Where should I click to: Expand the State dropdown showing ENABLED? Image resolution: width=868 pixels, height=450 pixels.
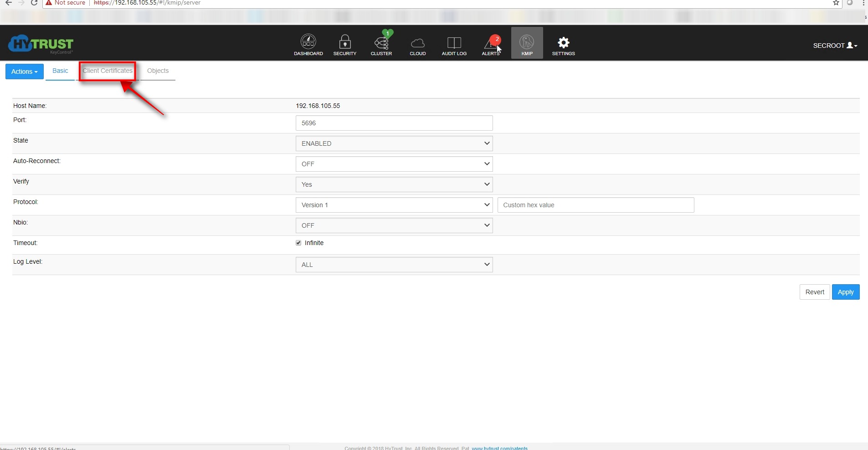coord(394,143)
